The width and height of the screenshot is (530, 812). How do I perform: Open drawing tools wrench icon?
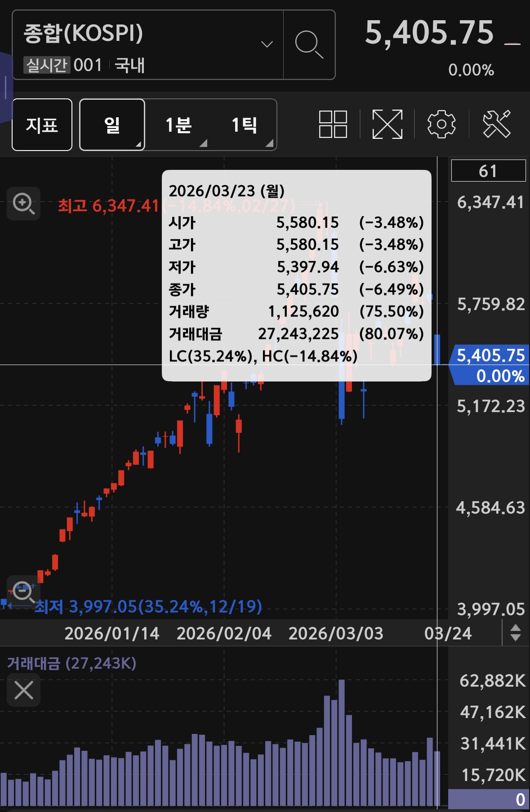coord(497,124)
